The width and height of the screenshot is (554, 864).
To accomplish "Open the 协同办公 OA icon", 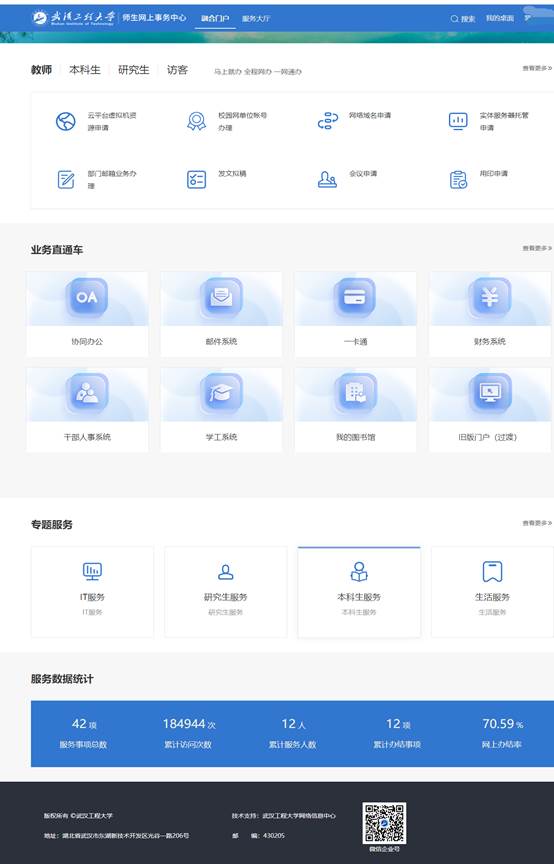I will (87, 298).
